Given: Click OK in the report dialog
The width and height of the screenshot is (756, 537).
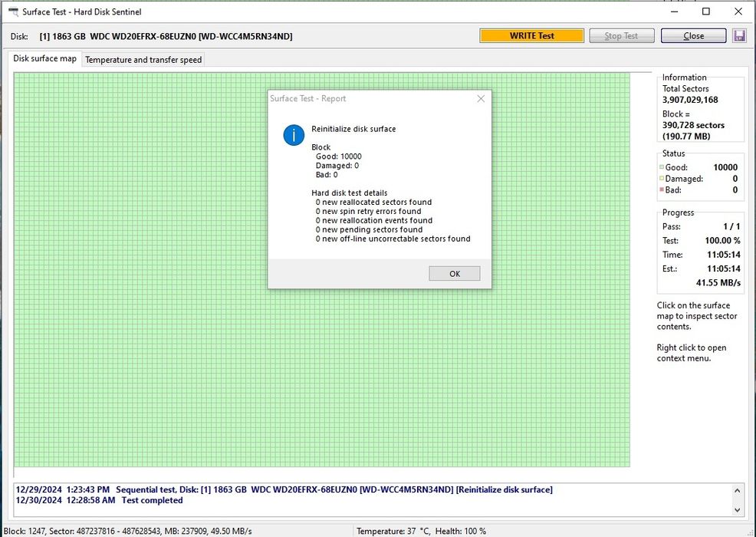Looking at the screenshot, I should 455,274.
